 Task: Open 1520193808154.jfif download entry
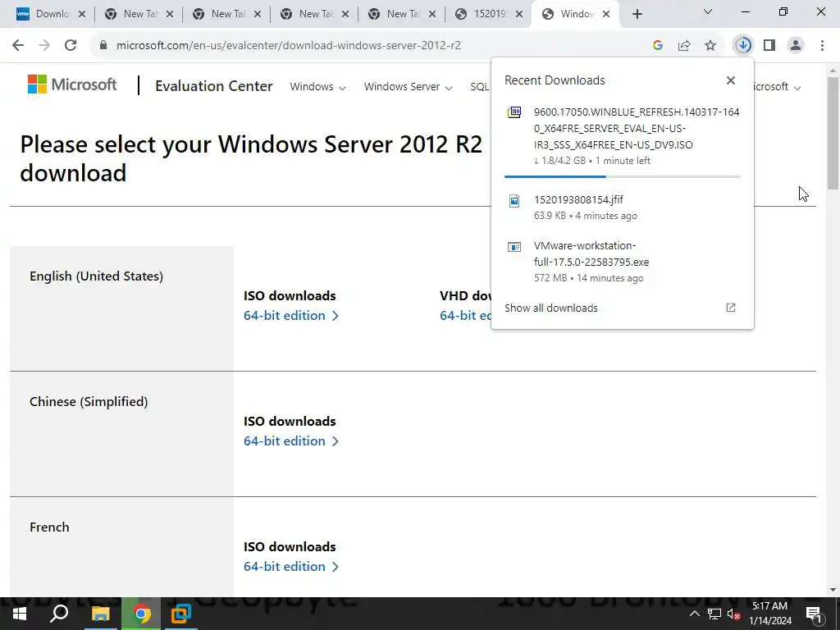coord(622,208)
